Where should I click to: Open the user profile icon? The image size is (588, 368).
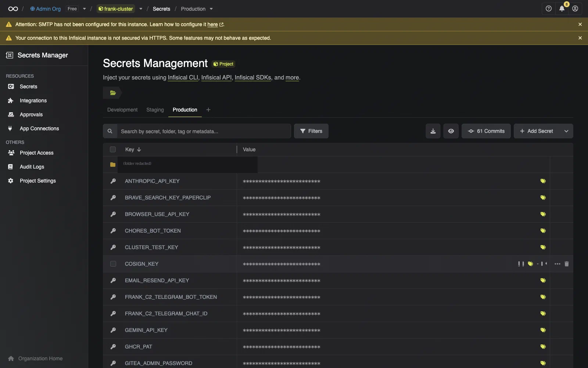point(575,9)
